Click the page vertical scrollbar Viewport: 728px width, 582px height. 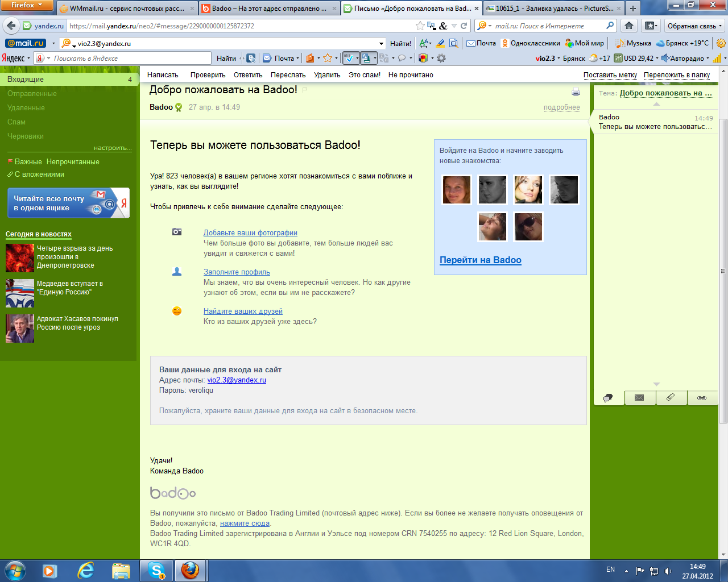click(x=723, y=270)
